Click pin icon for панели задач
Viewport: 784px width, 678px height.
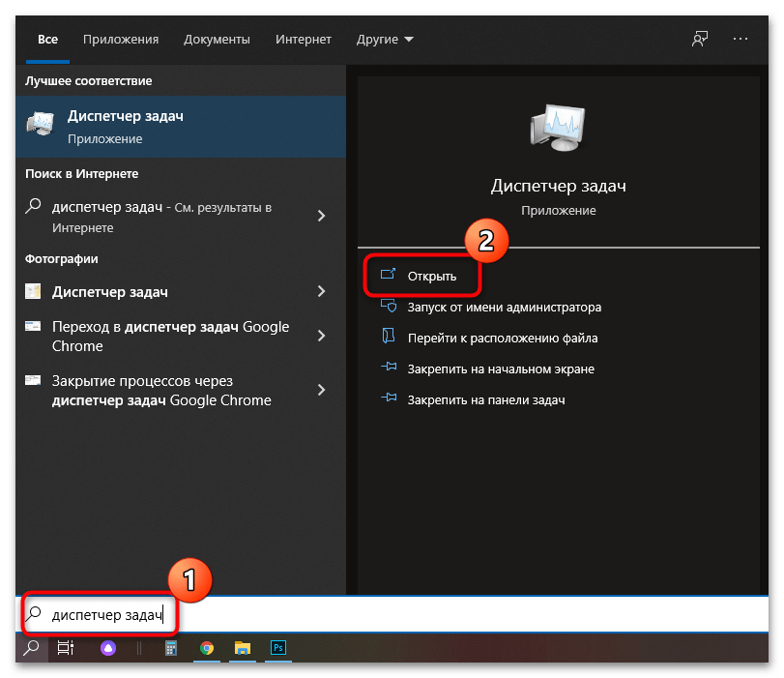[389, 398]
